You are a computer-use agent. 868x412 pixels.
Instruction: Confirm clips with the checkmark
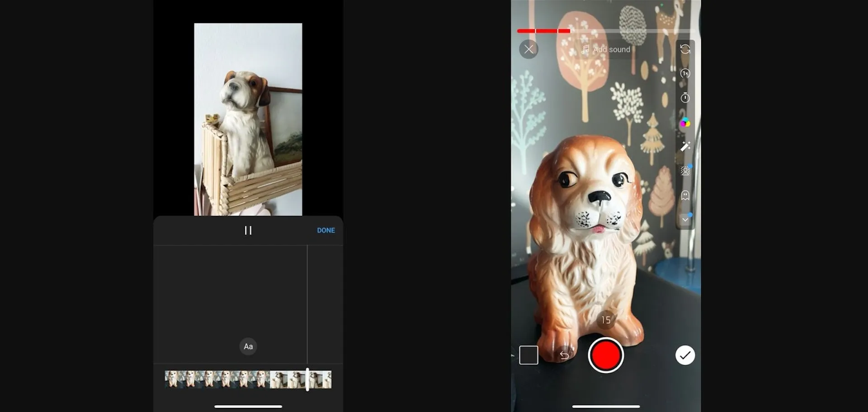click(685, 356)
